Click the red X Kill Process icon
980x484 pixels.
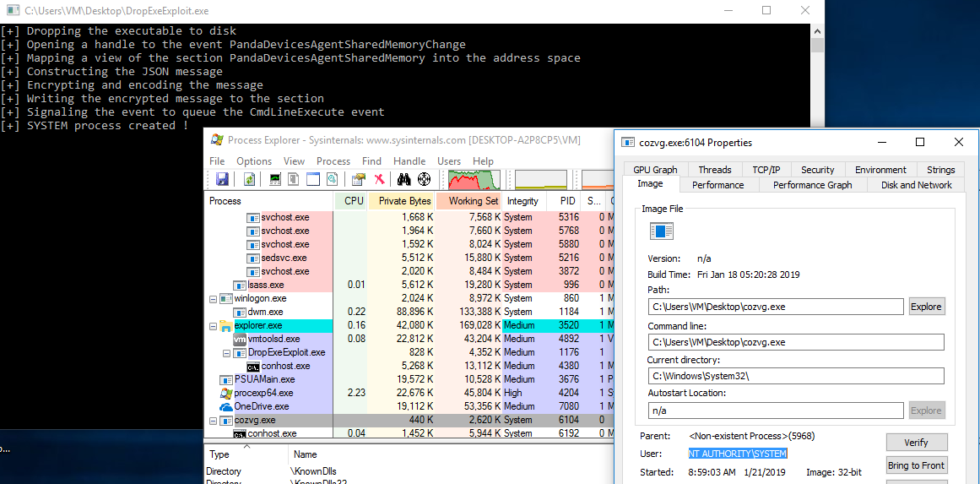(379, 179)
